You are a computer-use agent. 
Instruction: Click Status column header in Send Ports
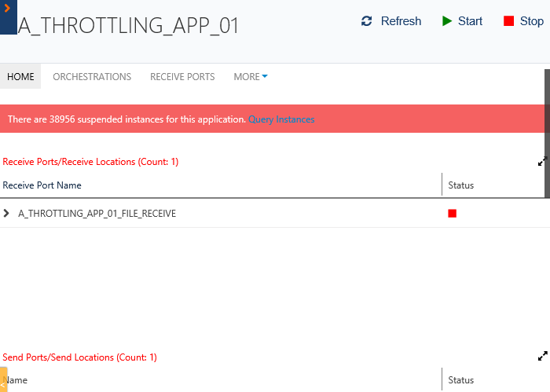(460, 380)
